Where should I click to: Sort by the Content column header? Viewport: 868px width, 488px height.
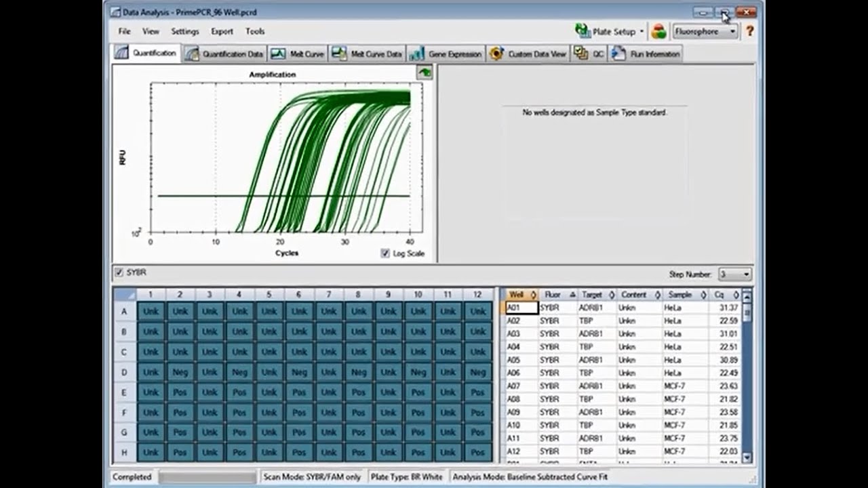pos(639,295)
